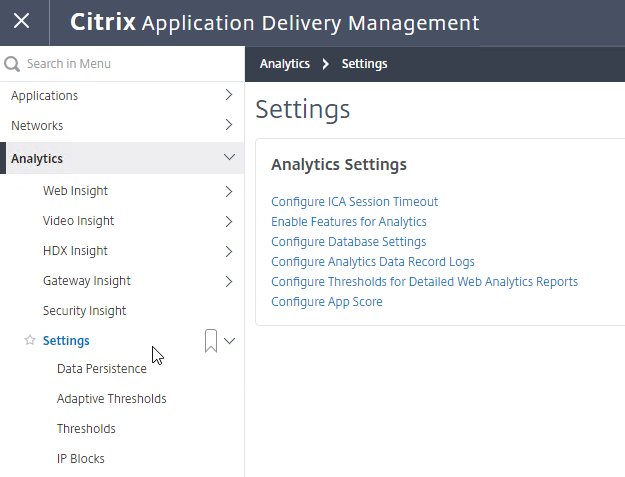Open Adaptive Thresholds settings
625x477 pixels.
coord(112,399)
